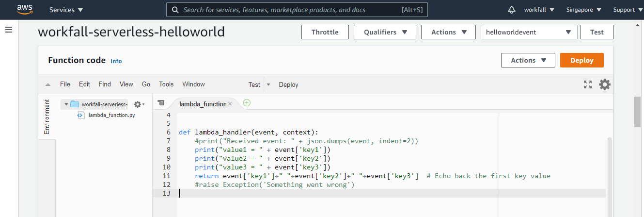The height and width of the screenshot is (217, 644).
Task: Click Test in the editor toolbar
Action: tap(254, 84)
